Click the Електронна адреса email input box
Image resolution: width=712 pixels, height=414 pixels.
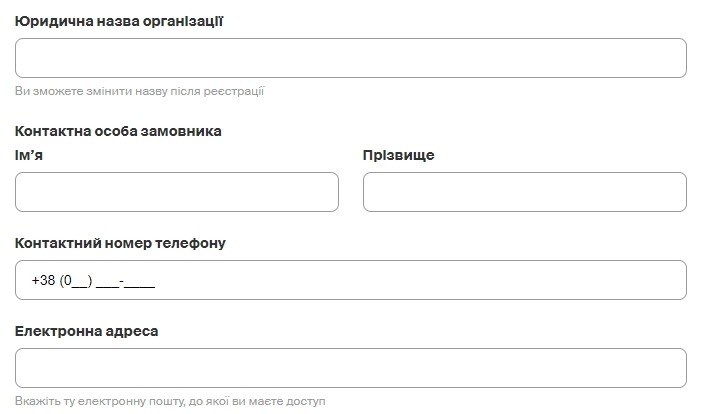(350, 368)
